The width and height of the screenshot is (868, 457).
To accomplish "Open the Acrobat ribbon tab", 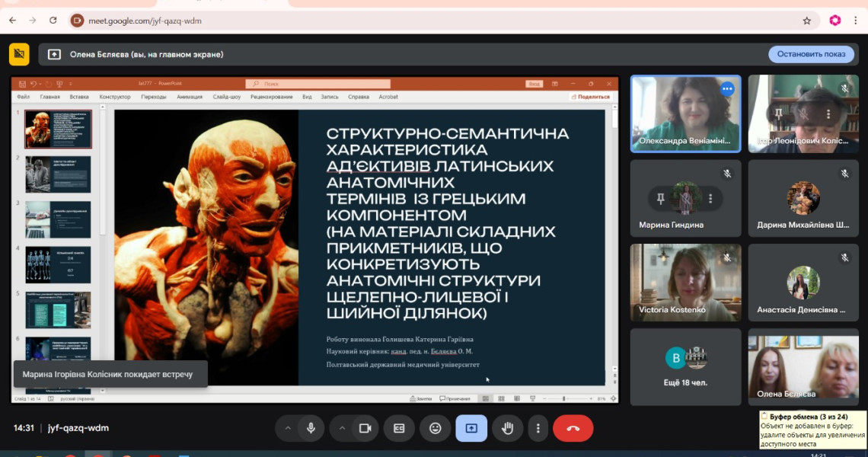I will 388,97.
